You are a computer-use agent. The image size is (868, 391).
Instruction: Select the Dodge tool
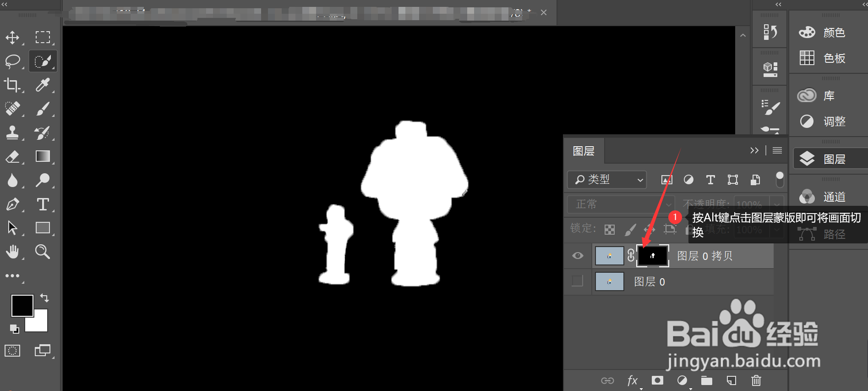[43, 180]
